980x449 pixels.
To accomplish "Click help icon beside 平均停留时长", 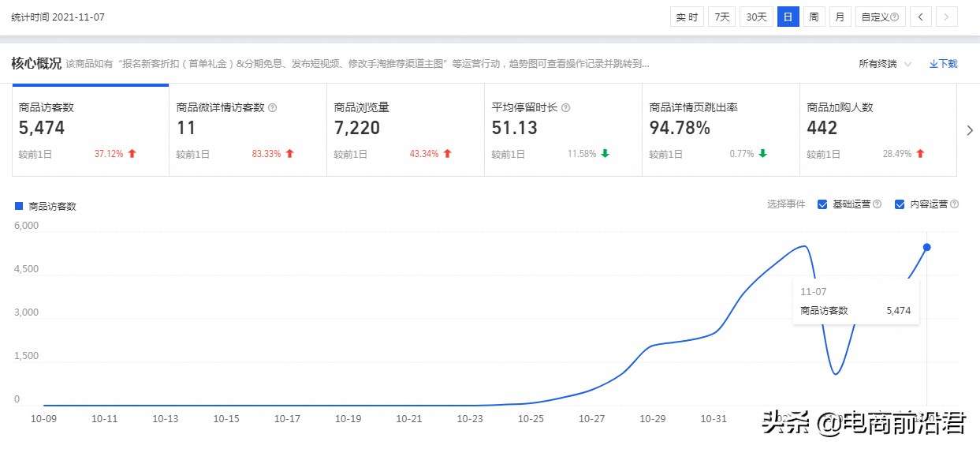I will [x=565, y=108].
